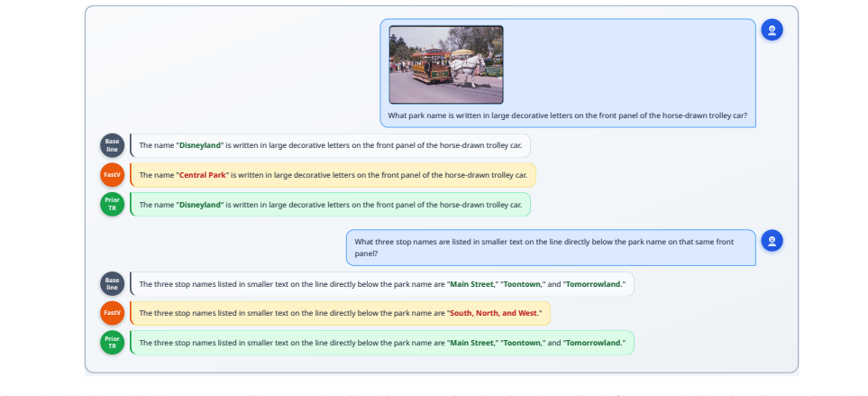Select the FastV answer mentioning Central Park
This screenshot has height=396, width=868.
333,175
